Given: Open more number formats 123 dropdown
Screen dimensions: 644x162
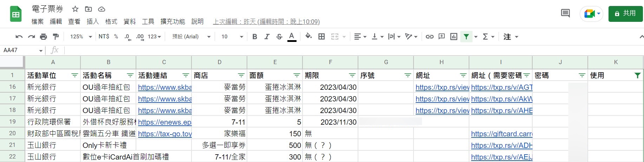Looking at the screenshot, I should pos(154,37).
